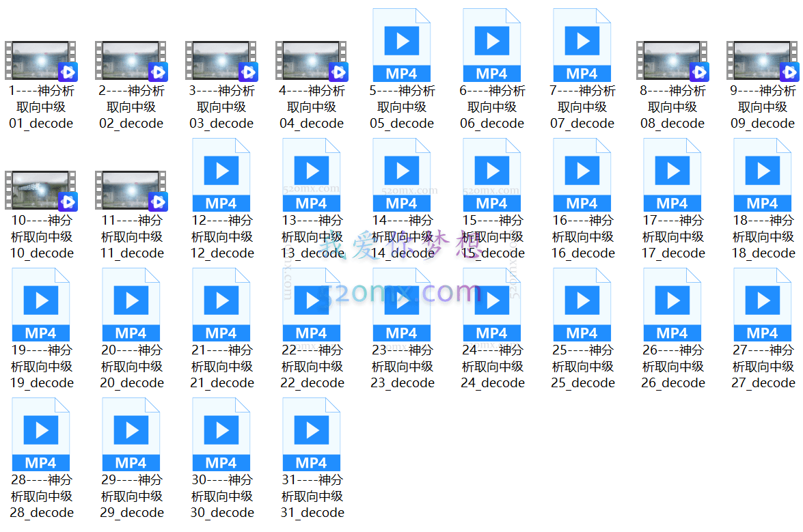
Task: Click MP4 icon of file 12_decode
Action: click(x=221, y=175)
